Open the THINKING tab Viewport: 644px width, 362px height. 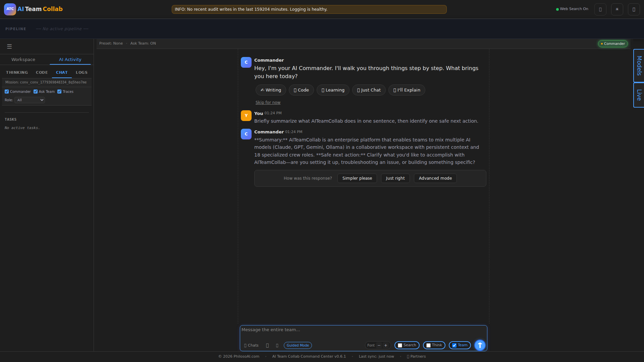(17, 73)
